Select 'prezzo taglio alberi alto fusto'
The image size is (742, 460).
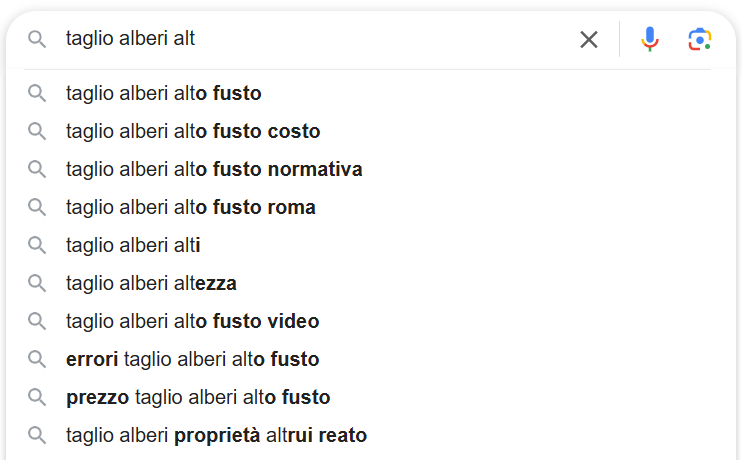(198, 398)
